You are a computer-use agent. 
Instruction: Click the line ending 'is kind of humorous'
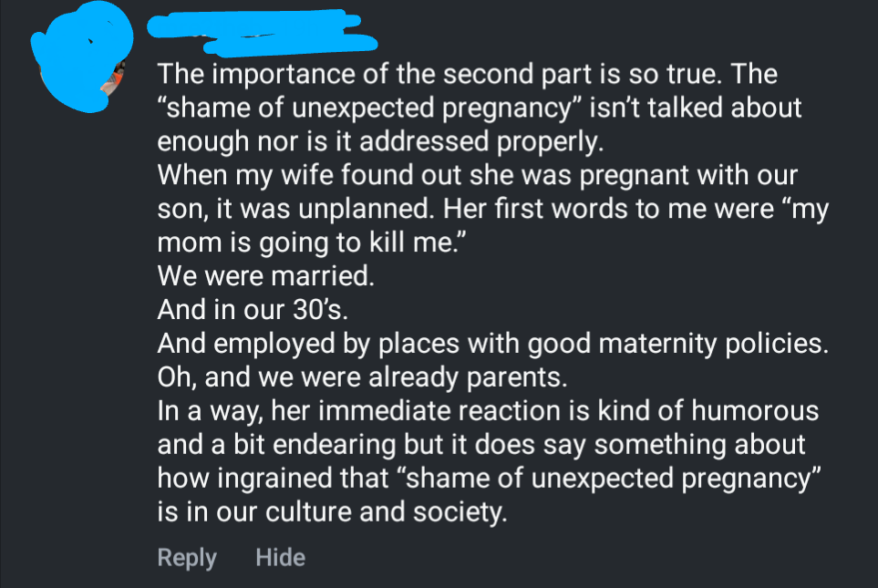[x=488, y=412]
